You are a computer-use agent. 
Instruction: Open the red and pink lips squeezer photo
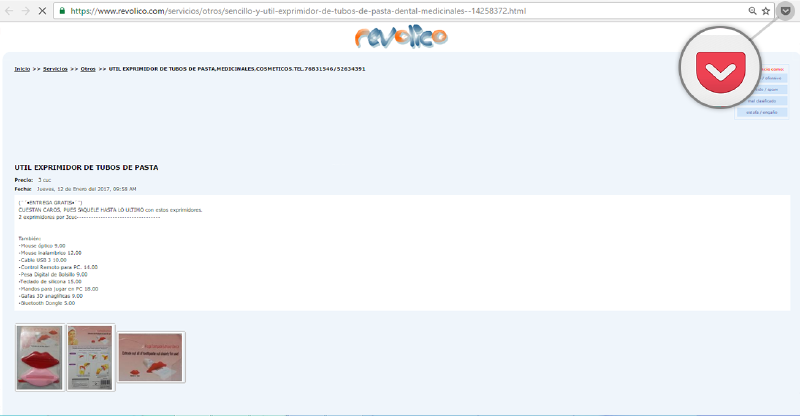click(40, 357)
